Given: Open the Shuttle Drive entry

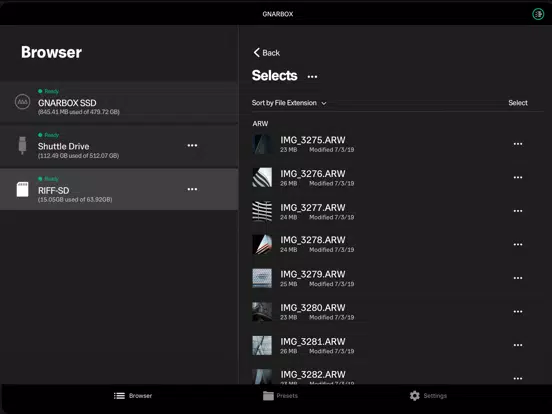Looking at the screenshot, I should 119,146.
